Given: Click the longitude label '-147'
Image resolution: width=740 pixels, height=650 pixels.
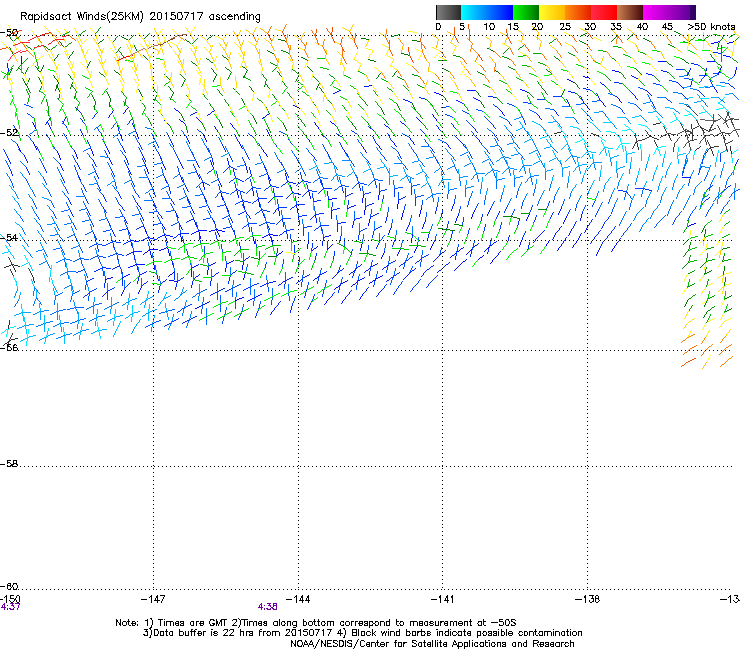Looking at the screenshot, I should (x=153, y=599).
